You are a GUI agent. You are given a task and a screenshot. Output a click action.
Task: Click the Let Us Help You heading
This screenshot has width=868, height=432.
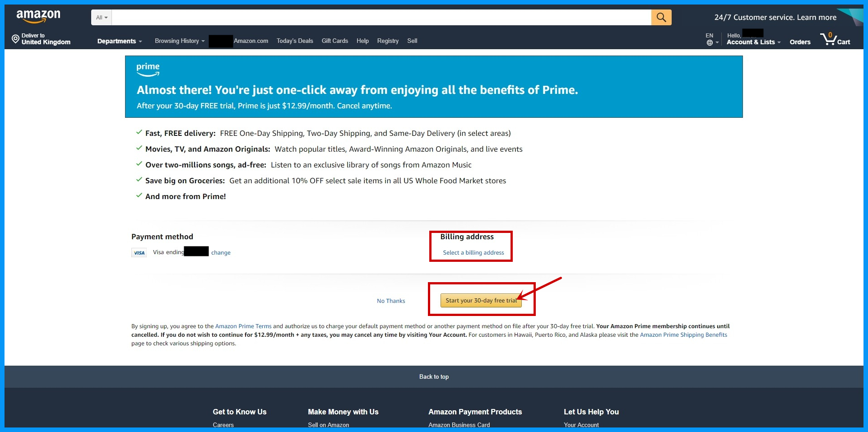[591, 412]
